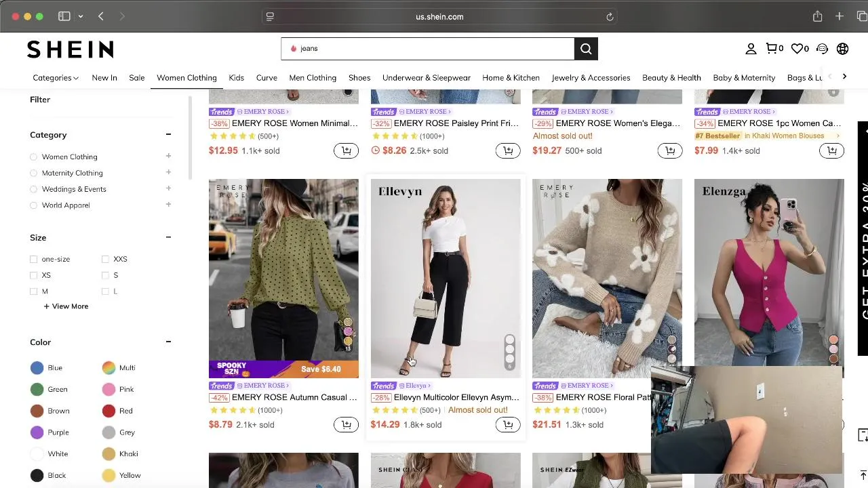This screenshot has height=488, width=868.
Task: Add $12.95 EMERY ROSE item to cart
Action: point(346,150)
